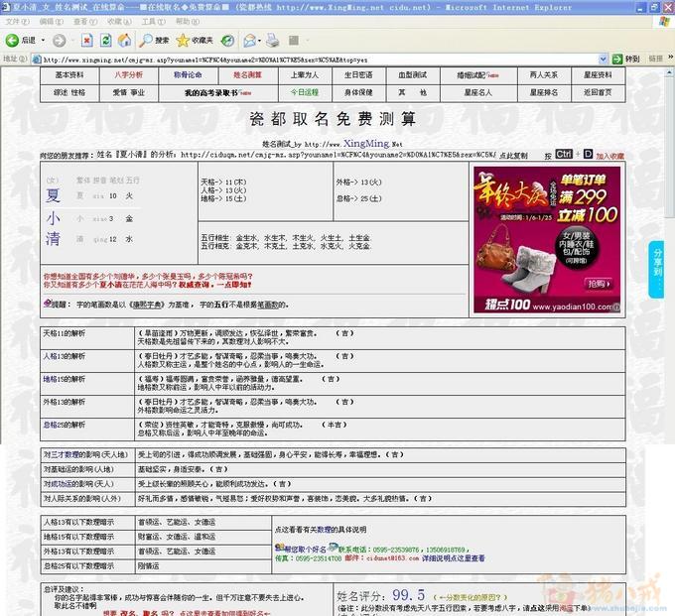Open the 姓名测算 nav tab
The width and height of the screenshot is (675, 616).
click(x=247, y=74)
